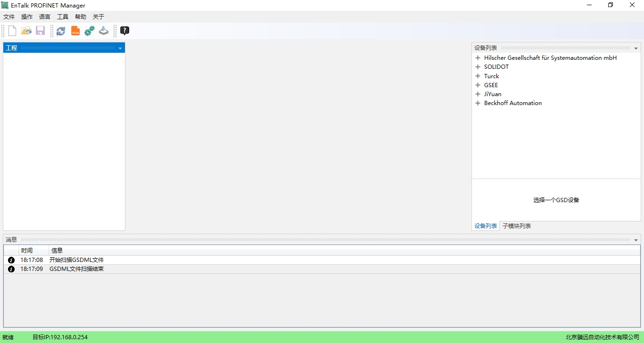Viewport: 644px width, 343px height.
Task: Open the 工具 menu
Action: 63,17
